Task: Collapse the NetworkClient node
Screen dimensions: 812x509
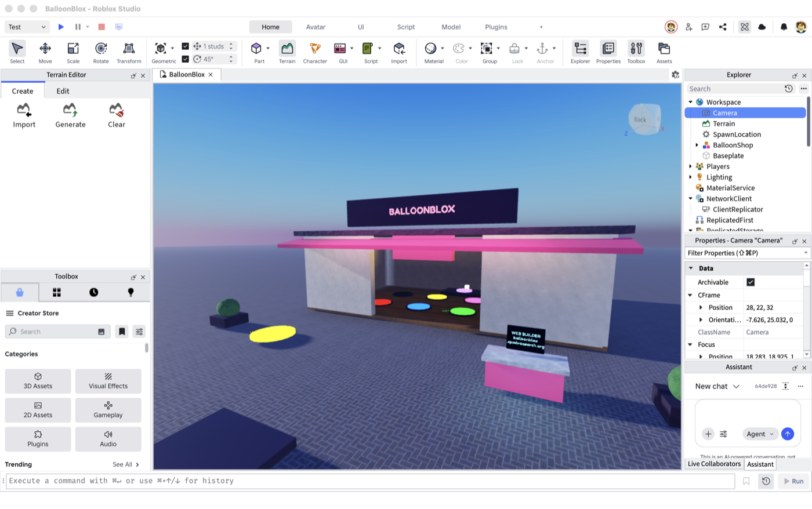Action: tap(690, 198)
